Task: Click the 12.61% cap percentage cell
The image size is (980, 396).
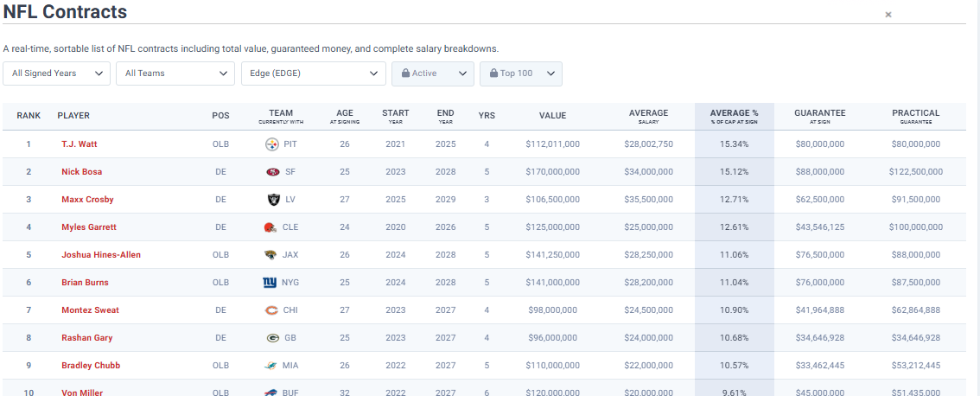Action: click(x=735, y=227)
